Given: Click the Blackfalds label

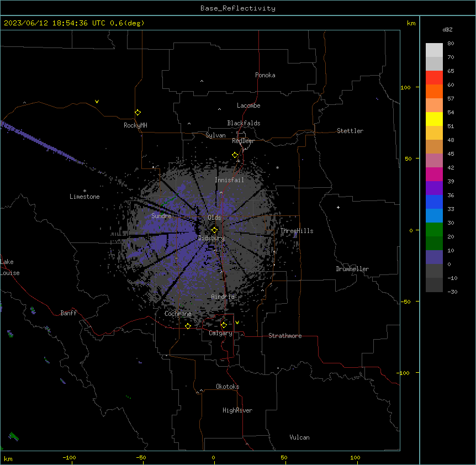Looking at the screenshot, I should 244,123.
